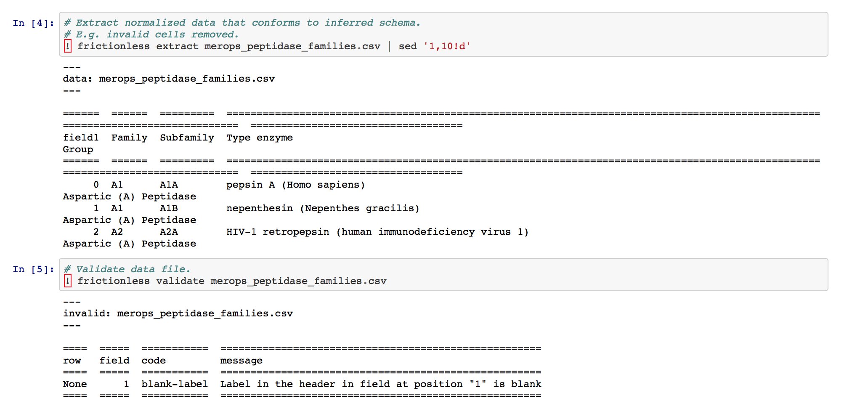Click the 'nepenthesin (Nepenthes gracilis)' entry
Screen dimensions: 868x414
[323, 208]
